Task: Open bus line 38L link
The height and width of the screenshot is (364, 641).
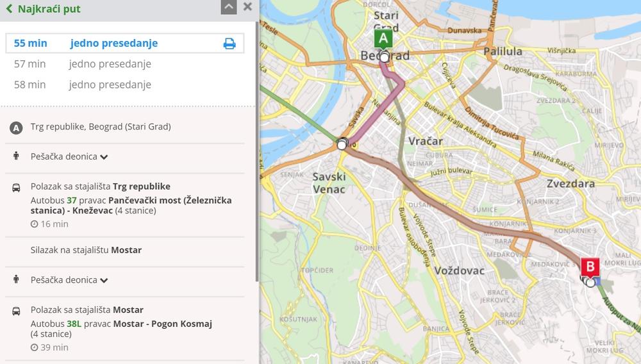Action: 74,324
